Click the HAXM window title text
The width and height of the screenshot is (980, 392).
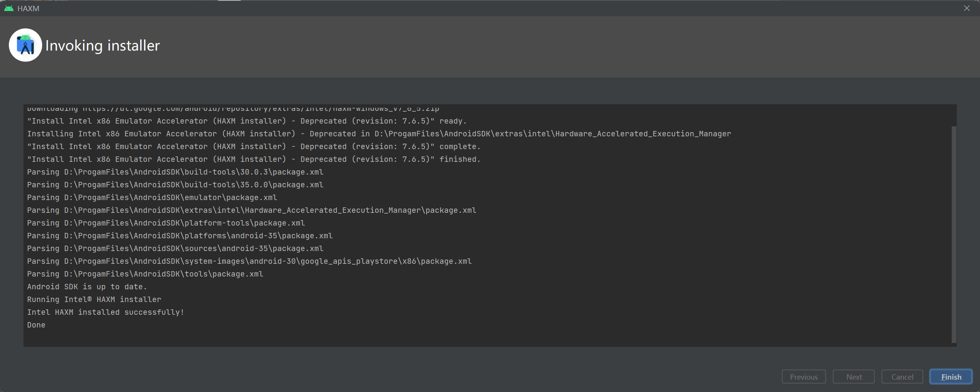coord(28,8)
